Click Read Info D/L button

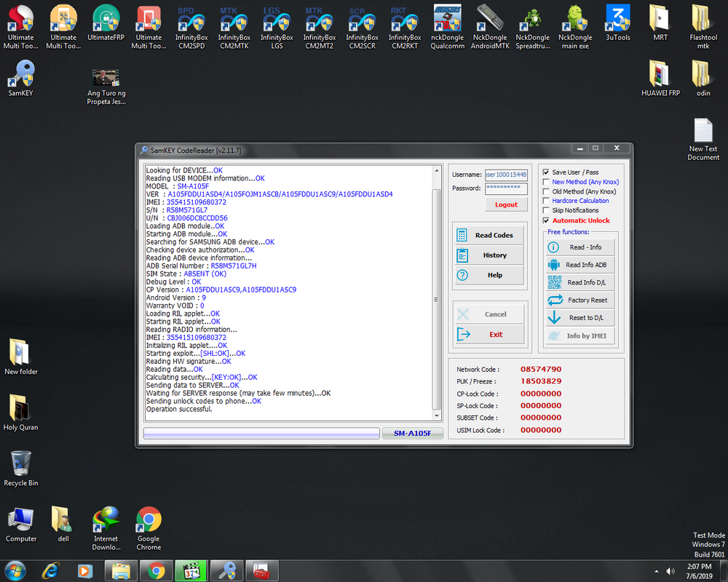click(580, 283)
